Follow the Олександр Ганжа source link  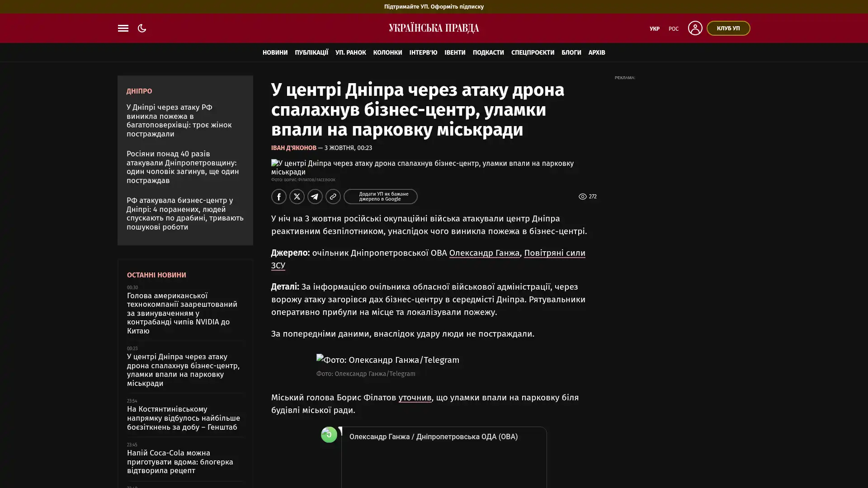(484, 253)
